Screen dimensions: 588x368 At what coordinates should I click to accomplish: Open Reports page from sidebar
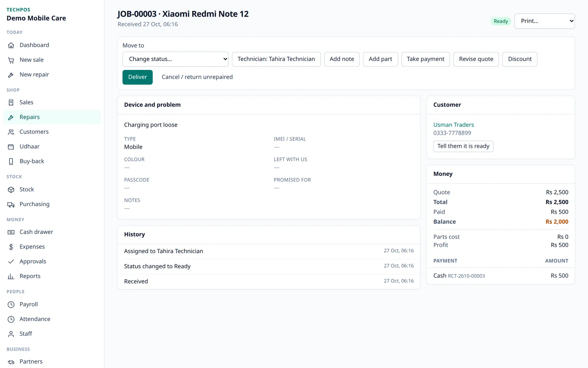(52, 276)
